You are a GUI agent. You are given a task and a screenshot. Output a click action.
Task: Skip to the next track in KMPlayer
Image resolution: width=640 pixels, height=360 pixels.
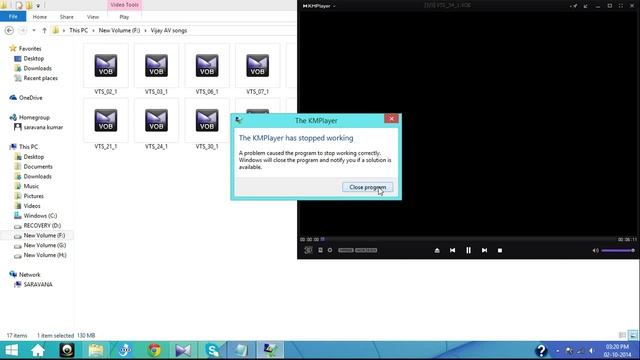pyautogui.click(x=484, y=250)
